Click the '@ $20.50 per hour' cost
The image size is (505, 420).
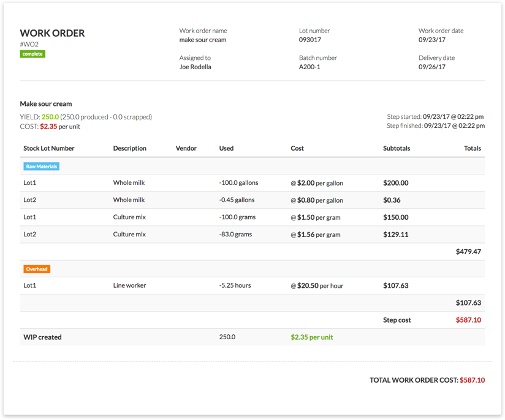[317, 286]
